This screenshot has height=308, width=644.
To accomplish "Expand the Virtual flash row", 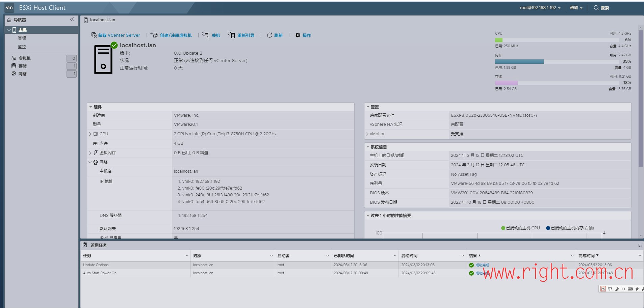I will (x=90, y=153).
